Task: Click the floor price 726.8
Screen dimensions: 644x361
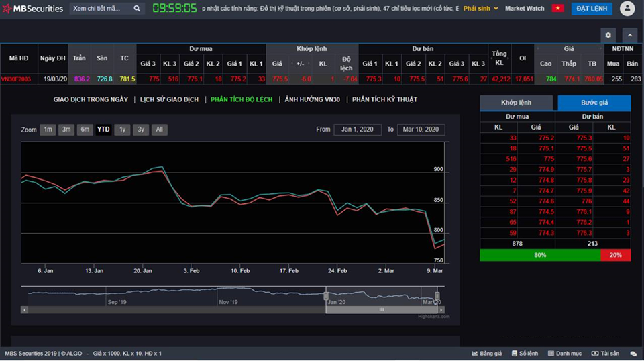Action: pyautogui.click(x=105, y=79)
